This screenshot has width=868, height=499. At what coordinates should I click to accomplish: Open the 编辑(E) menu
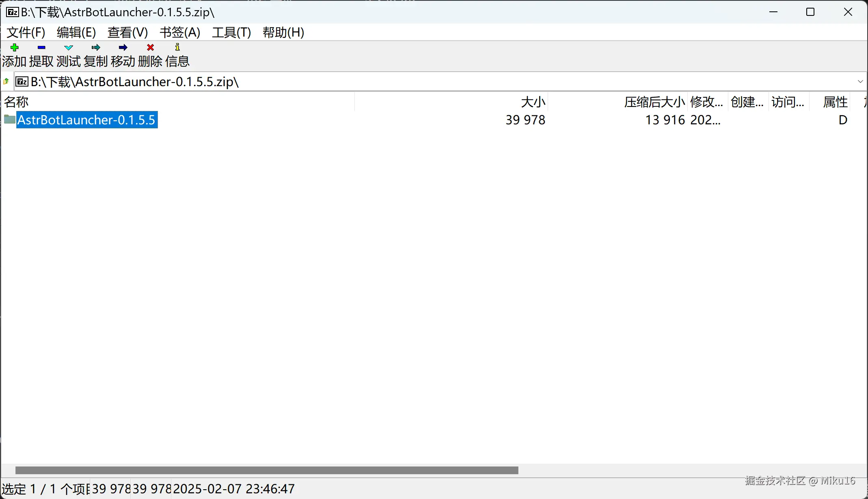[x=76, y=33]
